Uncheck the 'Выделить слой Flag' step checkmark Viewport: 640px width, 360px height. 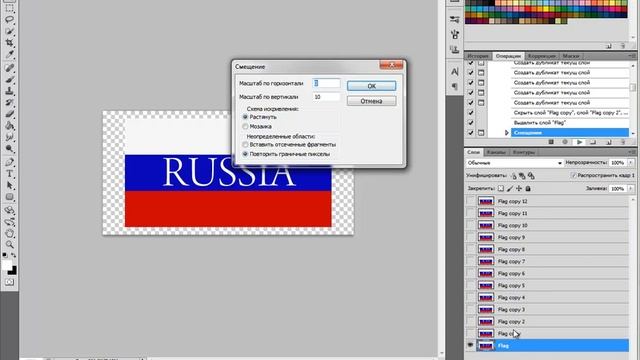point(471,122)
